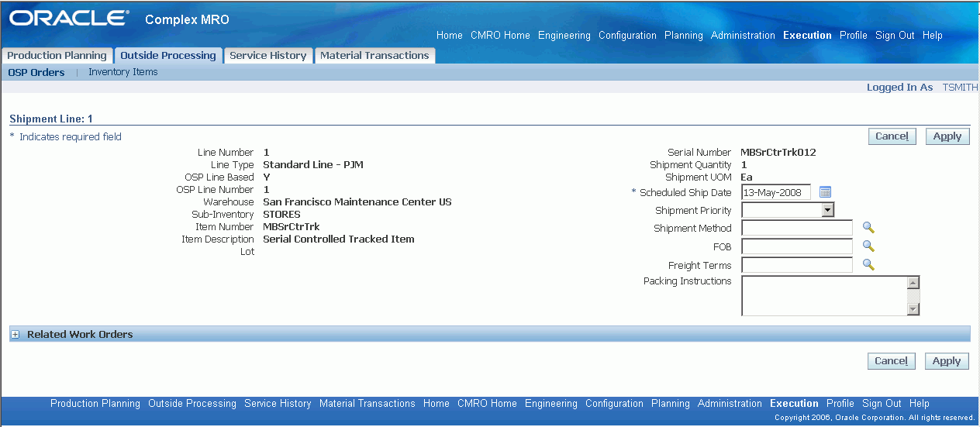Open the Shipment Priority dropdown

tap(828, 210)
